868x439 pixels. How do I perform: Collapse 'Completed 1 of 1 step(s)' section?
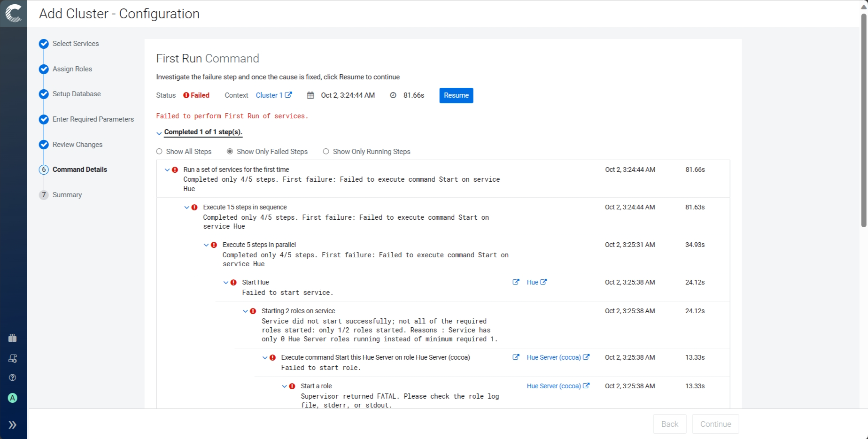pos(159,133)
